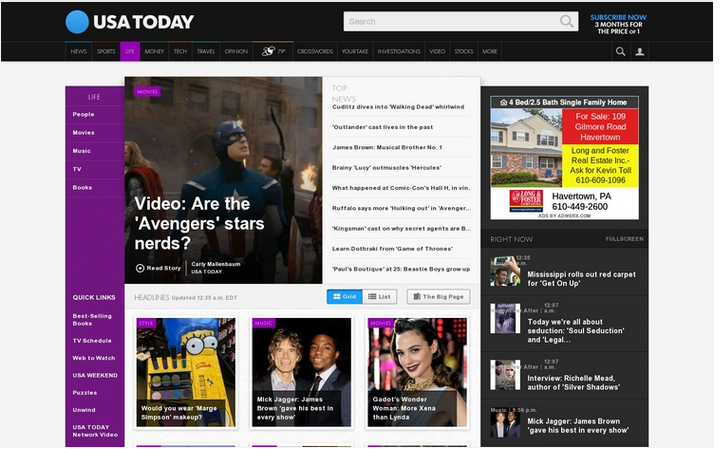Image resolution: width=720 pixels, height=449 pixels.
Task: Open Right Now Mick Jagger story thumbnail
Action: 505,424
